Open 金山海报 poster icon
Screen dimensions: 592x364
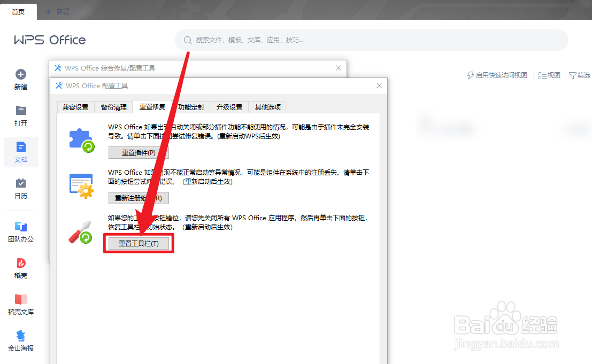coord(21,335)
